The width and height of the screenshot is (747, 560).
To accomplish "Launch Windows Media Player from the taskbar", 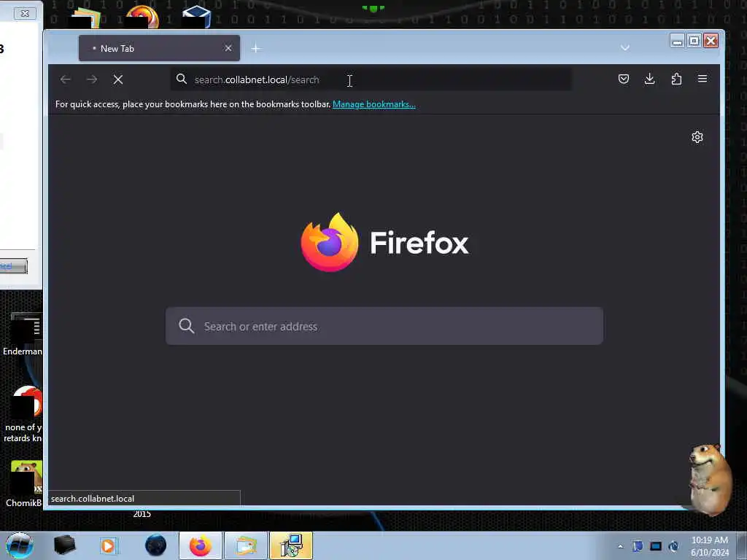I will click(x=108, y=545).
